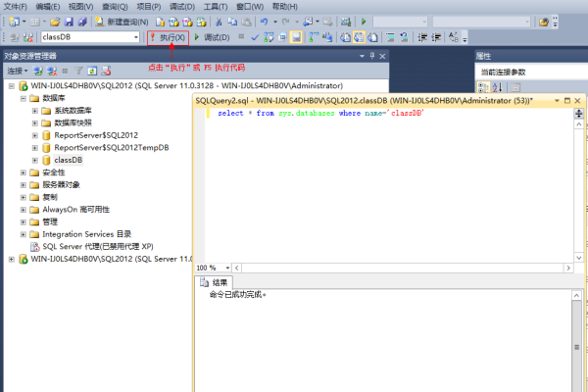Click the green Start arrow in top toolbar
This screenshot has height=392, width=588.
(364, 22)
